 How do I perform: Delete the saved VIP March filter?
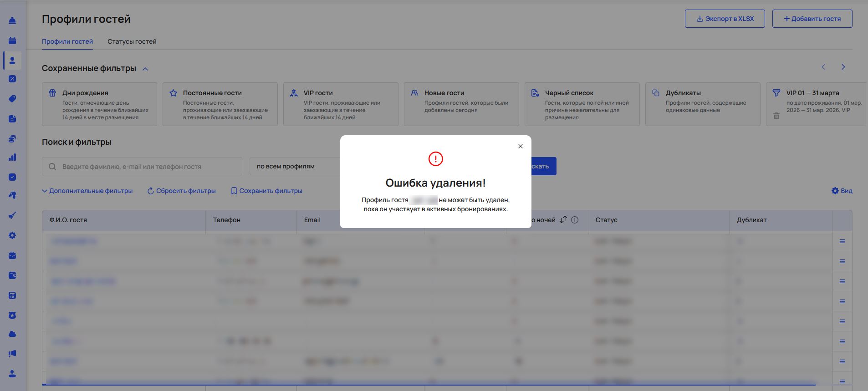(x=776, y=116)
